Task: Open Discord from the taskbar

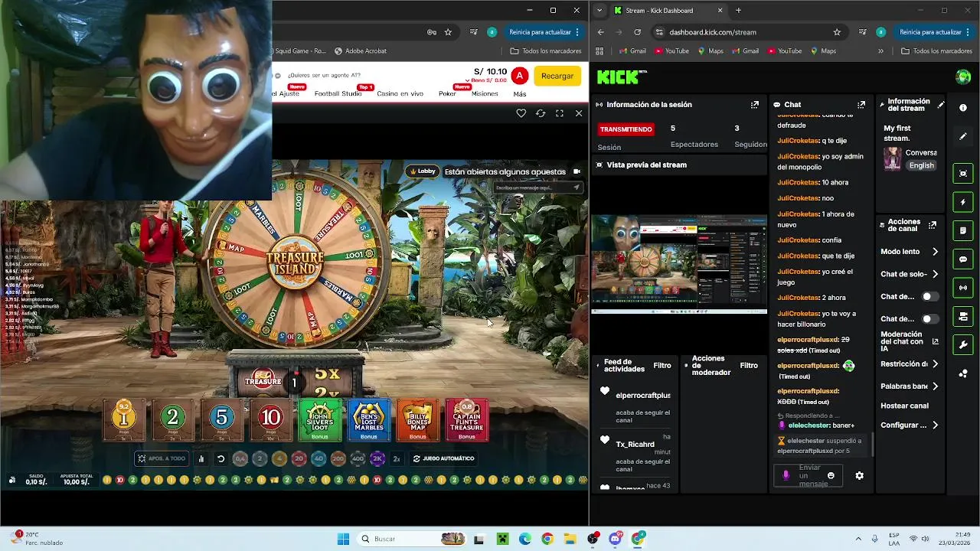Action: tap(615, 539)
